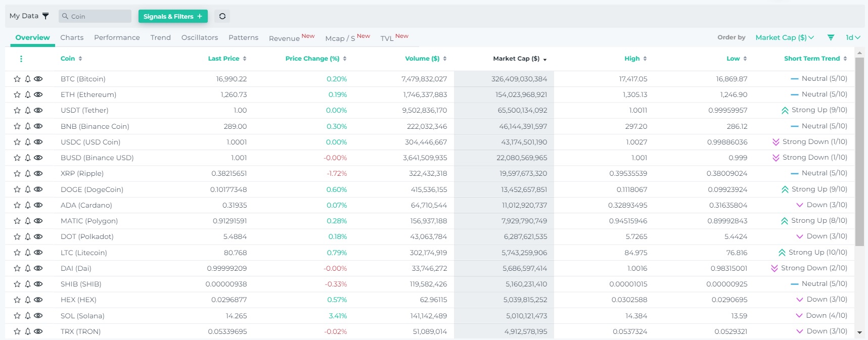The image size is (868, 340).
Task: Set alert bell for ETH (Ethereum)
Action: (x=28, y=94)
